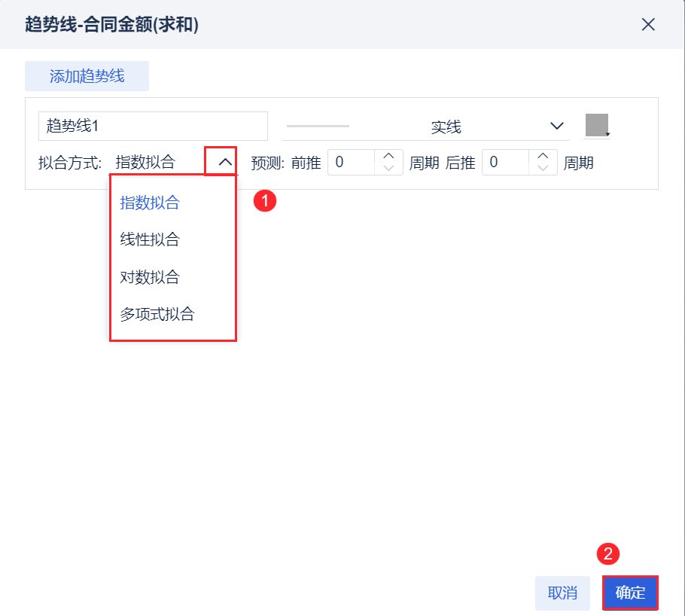Choose 多项式拟合 option
This screenshot has width=685, height=616.
click(x=157, y=314)
